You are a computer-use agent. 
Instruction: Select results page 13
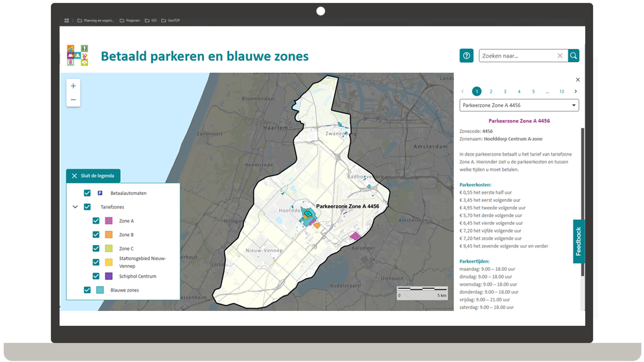[561, 92]
